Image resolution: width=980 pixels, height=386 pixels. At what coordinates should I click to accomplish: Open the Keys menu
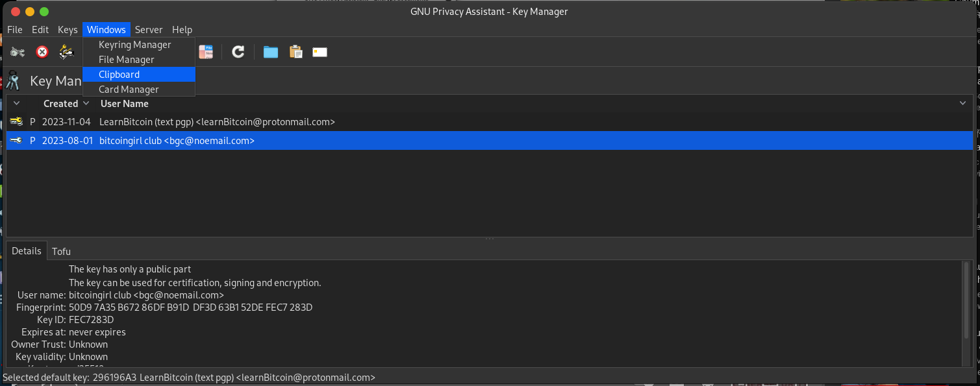68,30
